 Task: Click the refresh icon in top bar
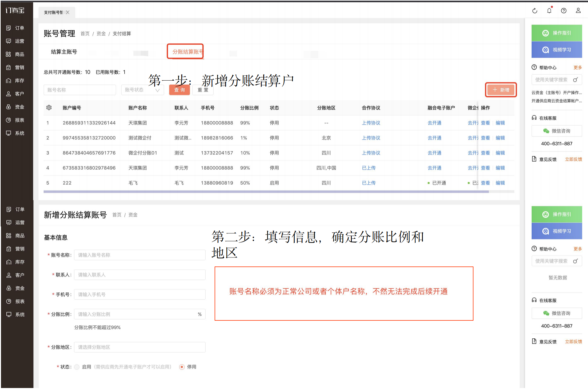[x=535, y=11]
